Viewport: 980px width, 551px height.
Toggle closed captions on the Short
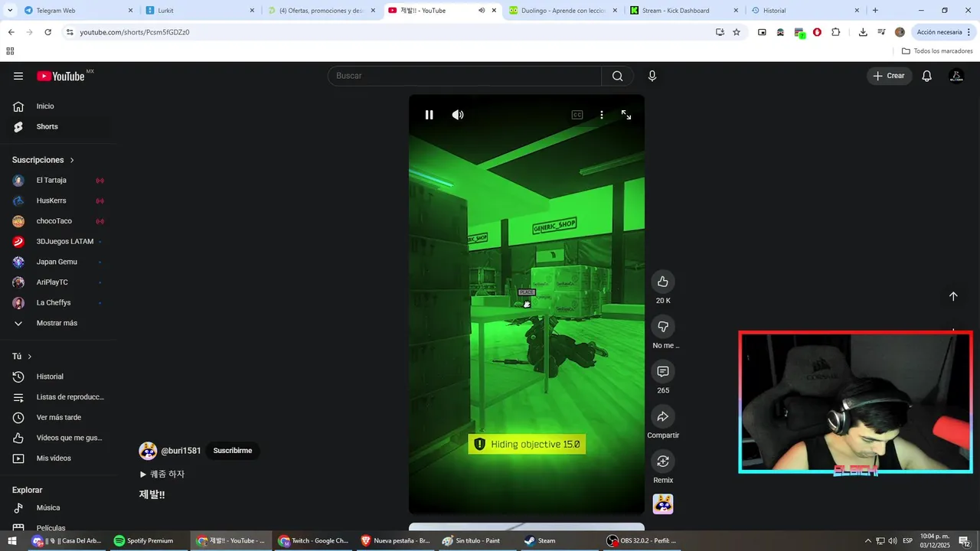click(577, 115)
